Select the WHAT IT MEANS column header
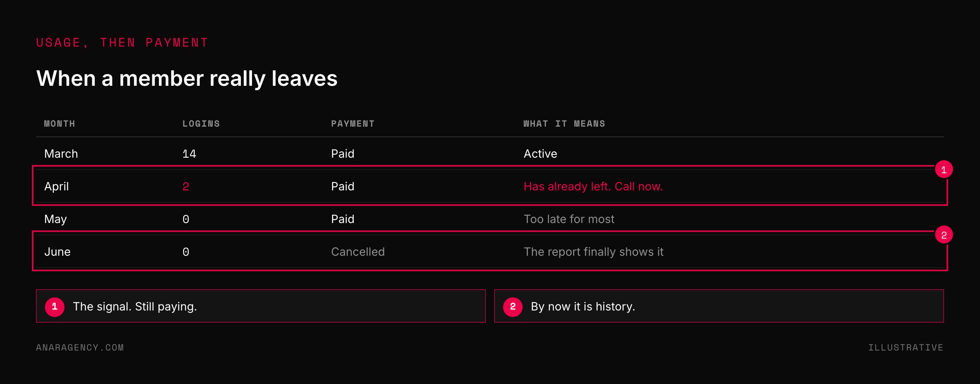The image size is (980, 384). tap(564, 124)
